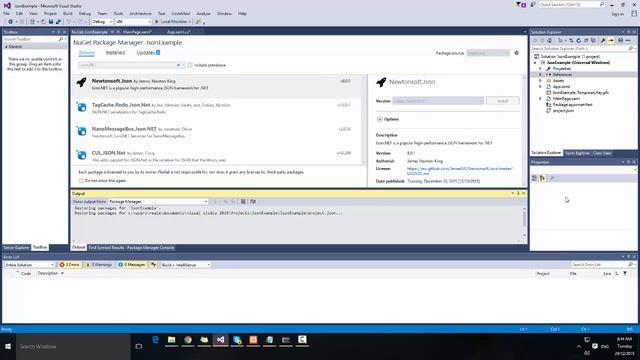640x360 pixels.
Task: Click the Local Machine run button
Action: 173,22
